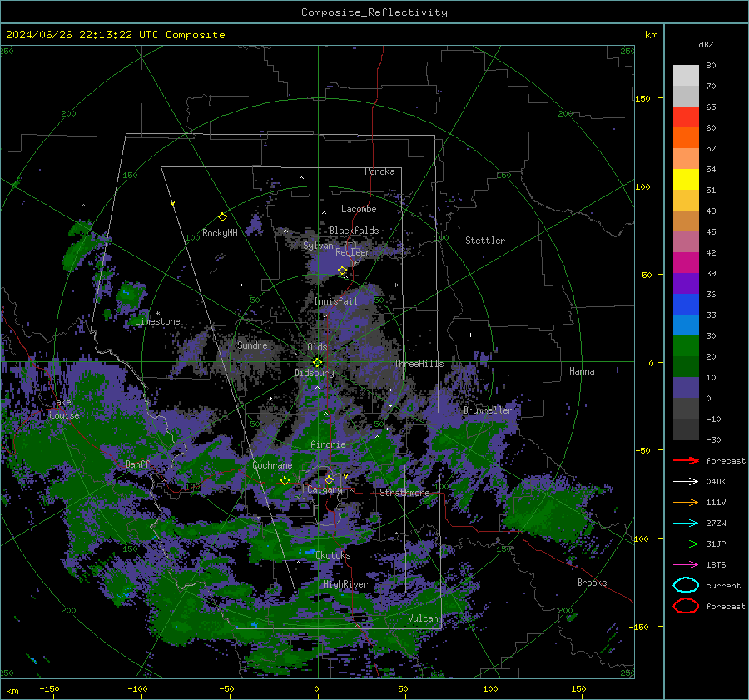The image size is (749, 700).
Task: Click the red 'forecast' ellipse icon
Action: point(686,606)
